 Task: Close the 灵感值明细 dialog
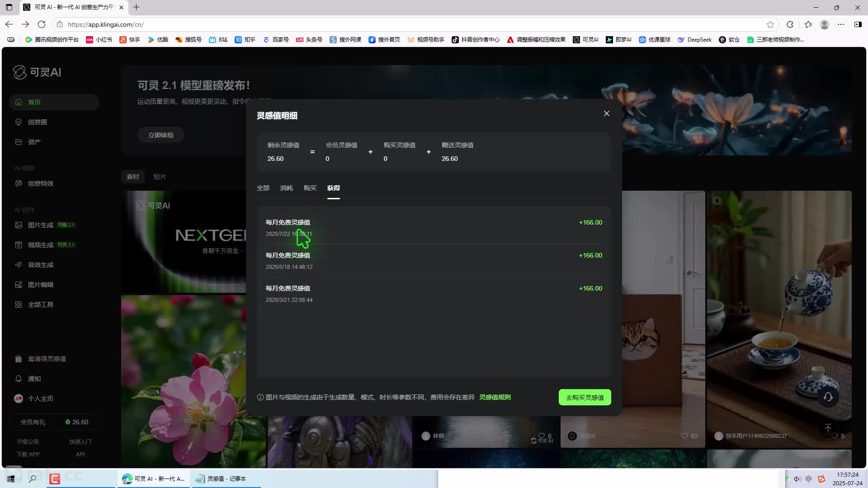click(606, 113)
